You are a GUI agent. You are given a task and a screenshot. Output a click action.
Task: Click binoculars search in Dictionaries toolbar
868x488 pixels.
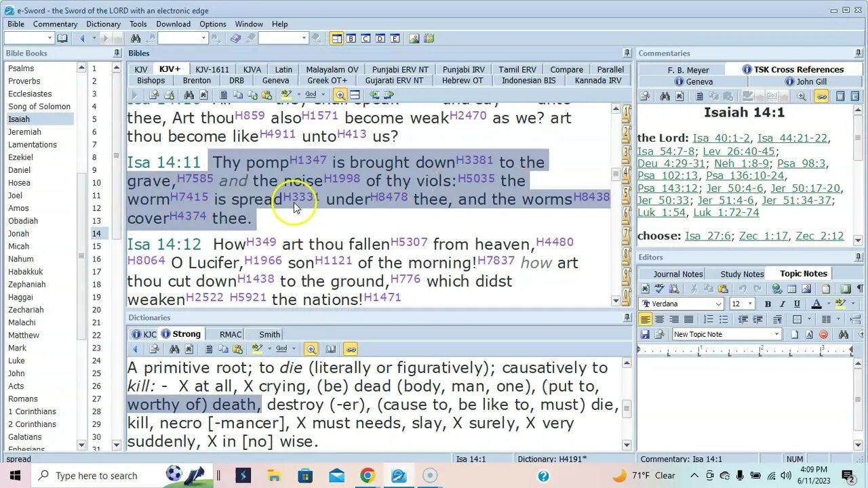click(x=174, y=349)
